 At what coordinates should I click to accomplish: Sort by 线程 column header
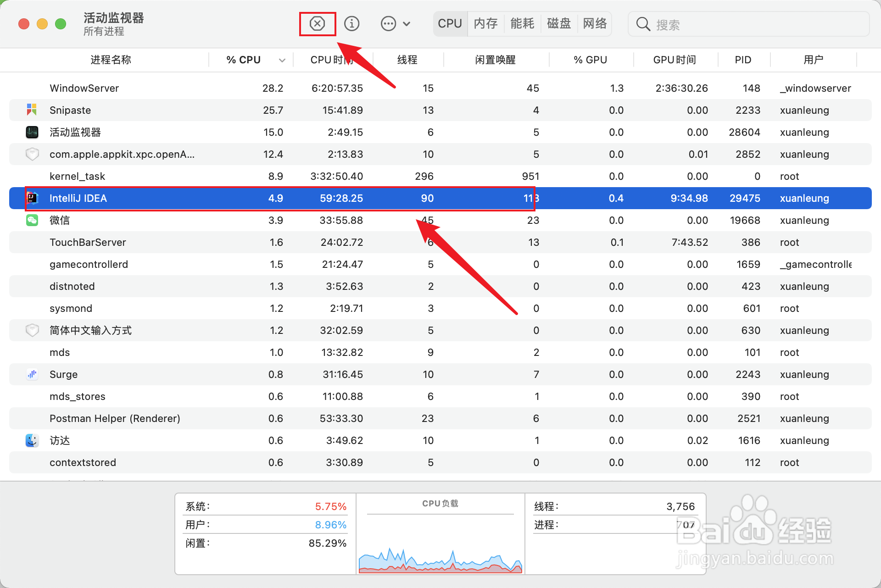(407, 60)
